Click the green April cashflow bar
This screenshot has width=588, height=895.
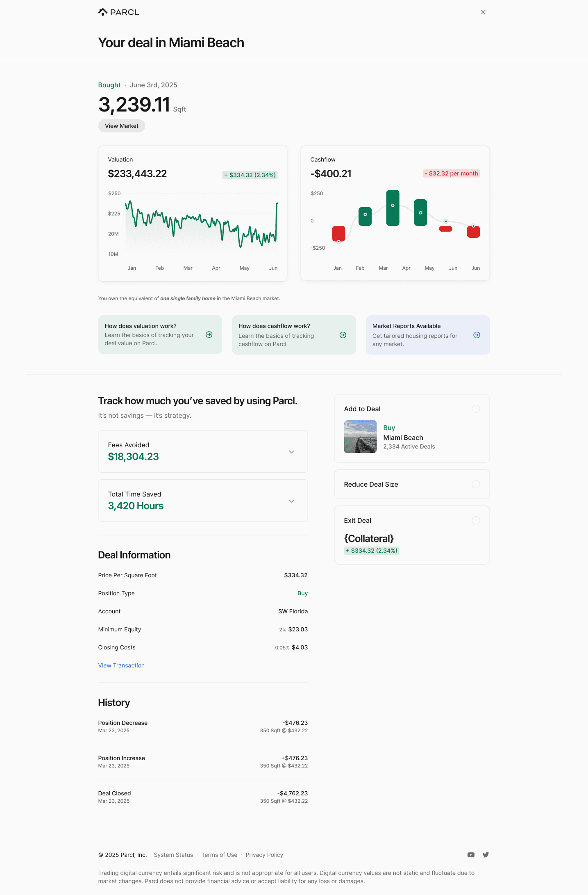[x=420, y=212]
